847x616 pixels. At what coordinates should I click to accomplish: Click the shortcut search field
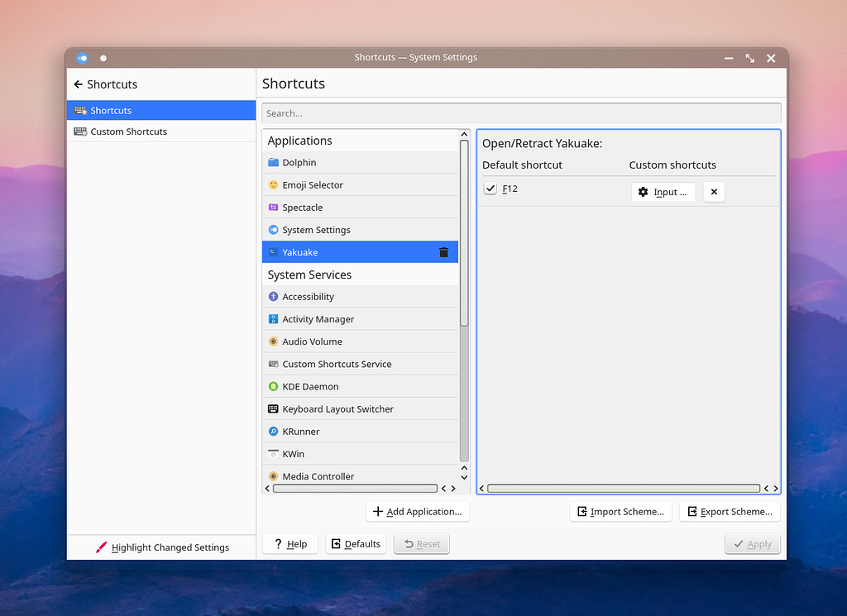tap(521, 112)
